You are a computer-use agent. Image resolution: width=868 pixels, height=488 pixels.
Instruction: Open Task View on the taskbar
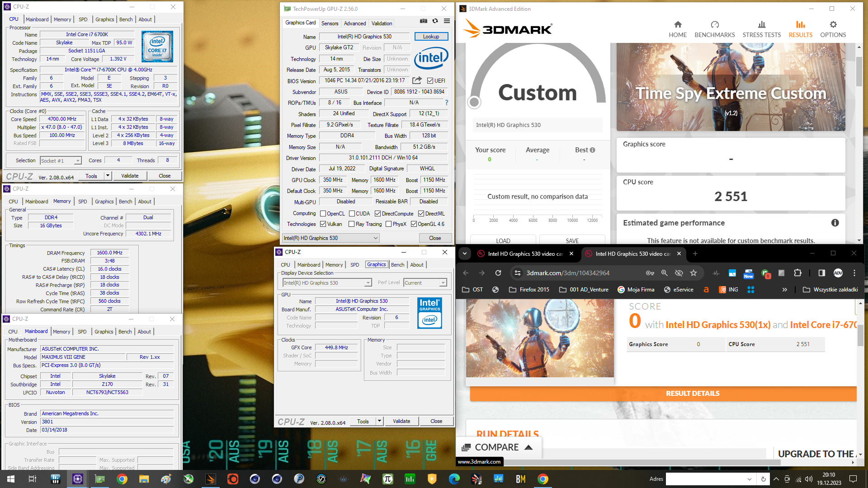[x=33, y=479]
